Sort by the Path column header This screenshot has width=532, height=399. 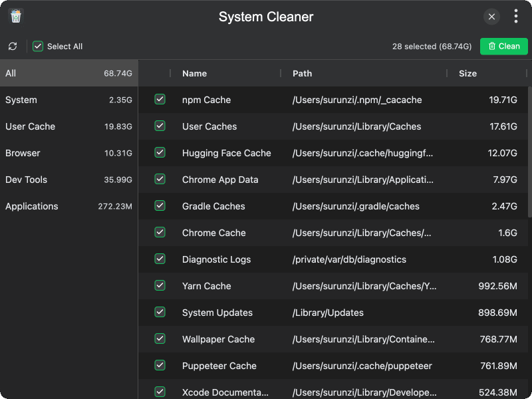(x=303, y=74)
